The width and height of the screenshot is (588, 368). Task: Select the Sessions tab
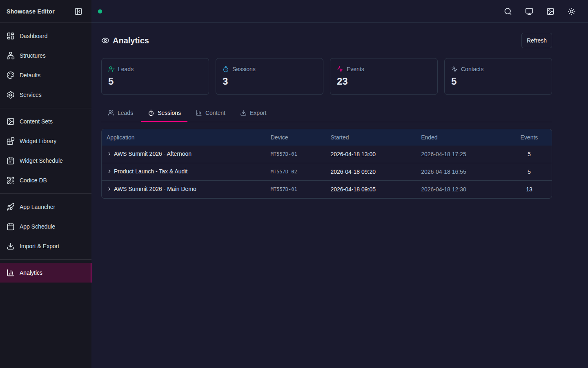pos(165,113)
